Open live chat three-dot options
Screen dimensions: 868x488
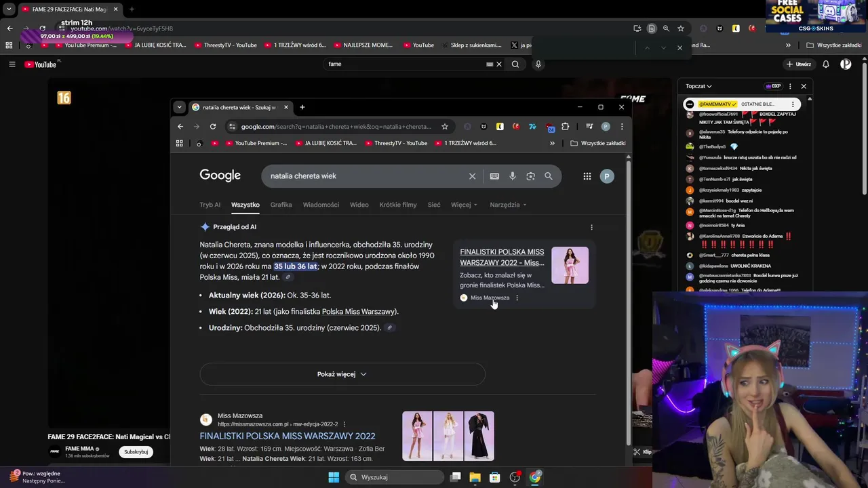tap(790, 86)
